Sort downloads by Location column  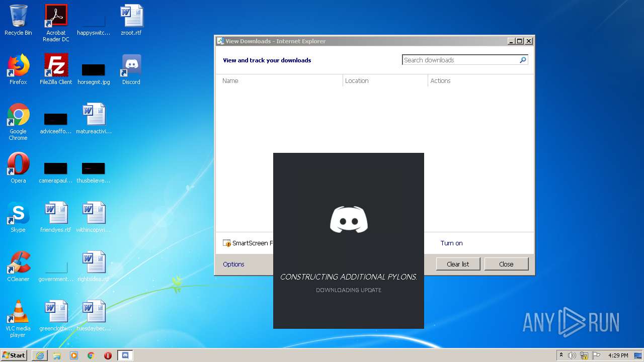[x=385, y=80]
